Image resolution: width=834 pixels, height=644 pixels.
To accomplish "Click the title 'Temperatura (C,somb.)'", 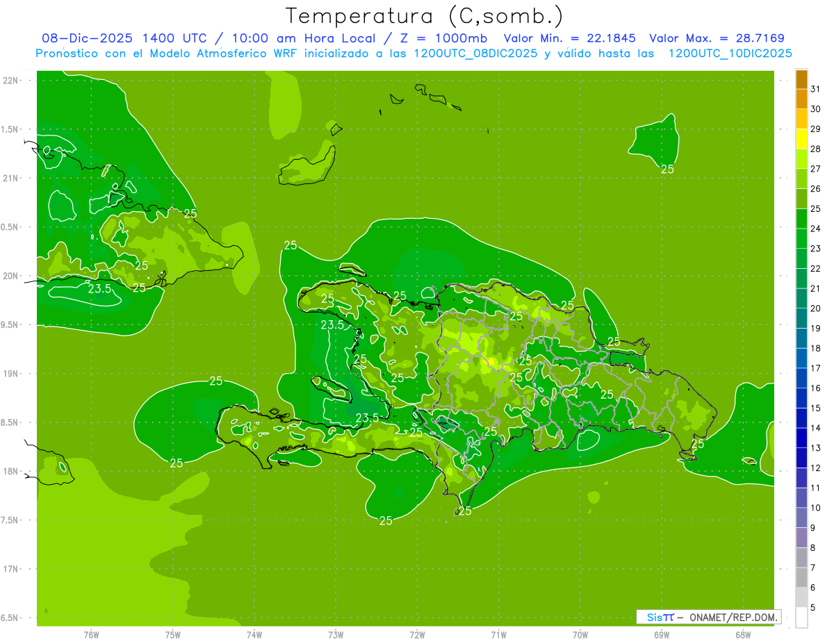I will pyautogui.click(x=425, y=15).
